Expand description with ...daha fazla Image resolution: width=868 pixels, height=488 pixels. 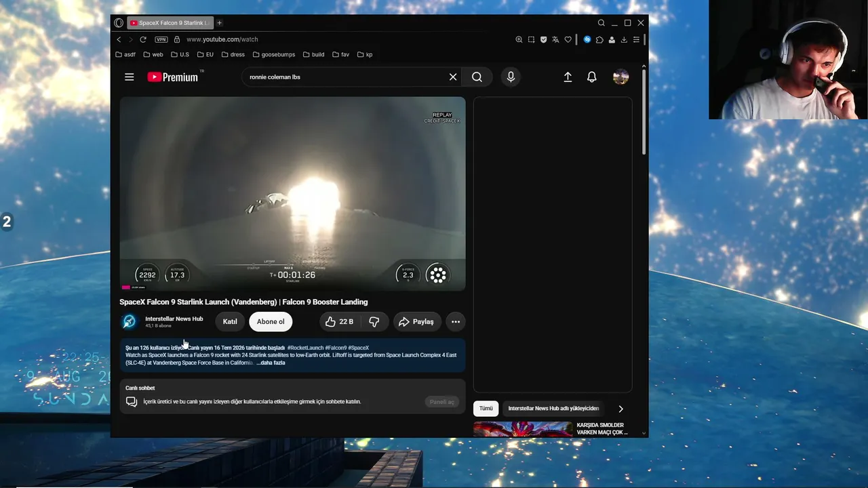pyautogui.click(x=271, y=363)
